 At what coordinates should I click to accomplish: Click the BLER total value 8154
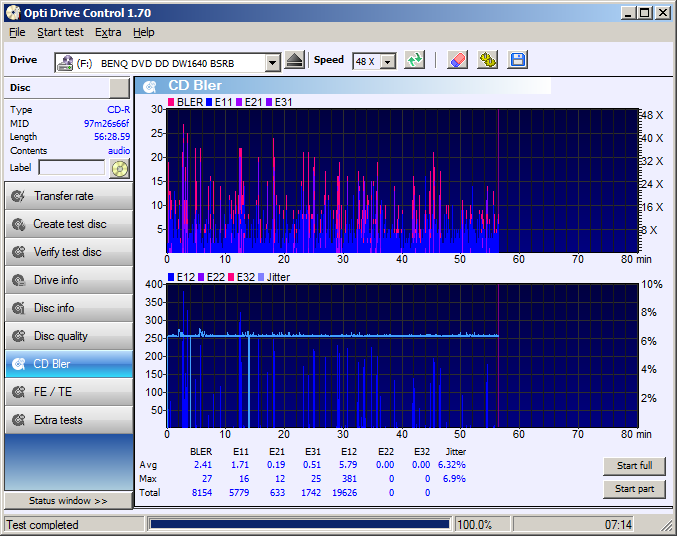202,492
